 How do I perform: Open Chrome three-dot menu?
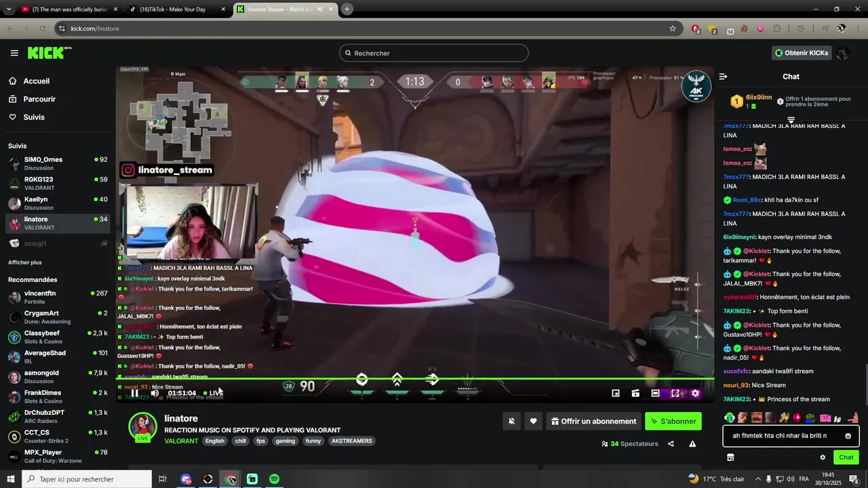pyautogui.click(x=857, y=28)
